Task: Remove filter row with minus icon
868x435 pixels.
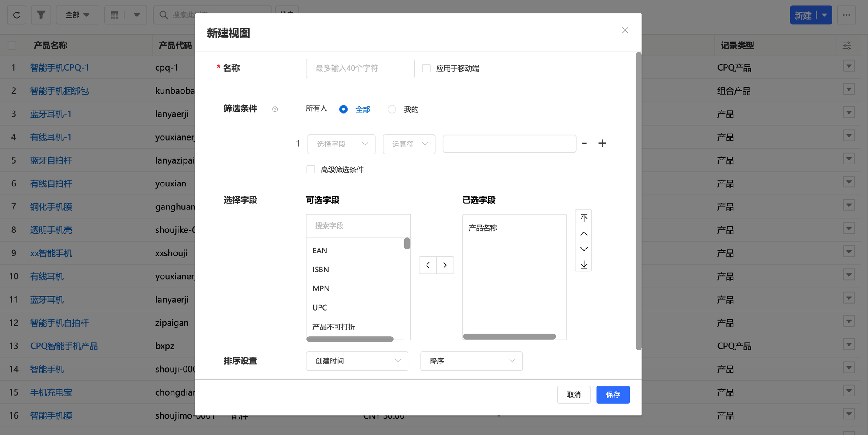Action: 585,143
